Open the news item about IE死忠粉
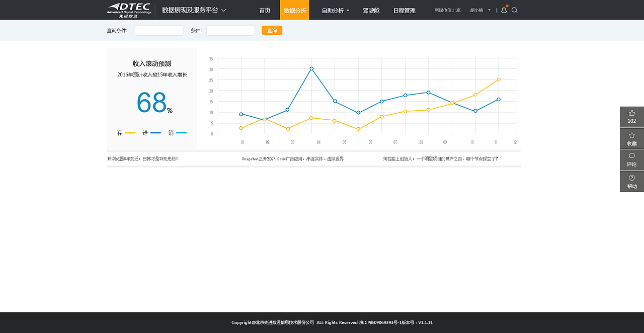Image resolution: width=644 pixels, height=333 pixels. (x=143, y=159)
